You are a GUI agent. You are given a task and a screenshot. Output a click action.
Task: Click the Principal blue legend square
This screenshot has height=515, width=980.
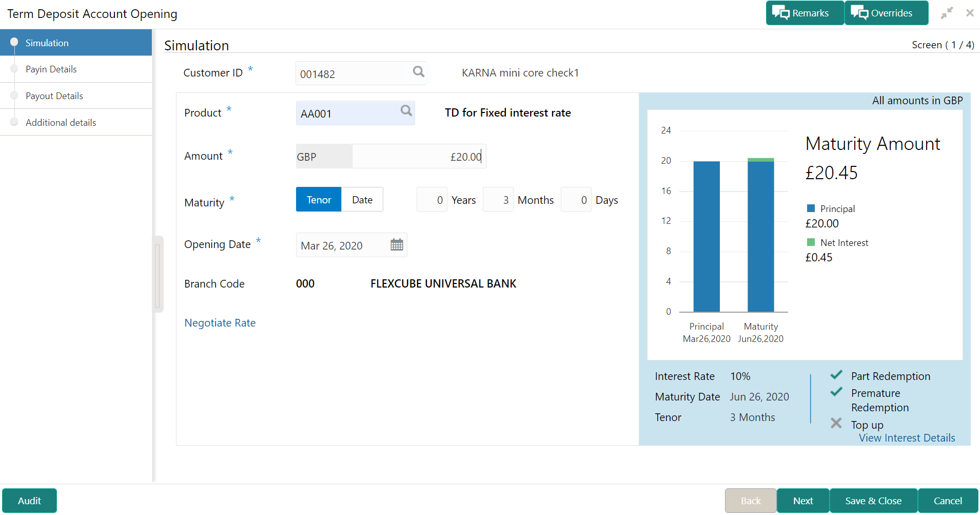[x=811, y=208]
